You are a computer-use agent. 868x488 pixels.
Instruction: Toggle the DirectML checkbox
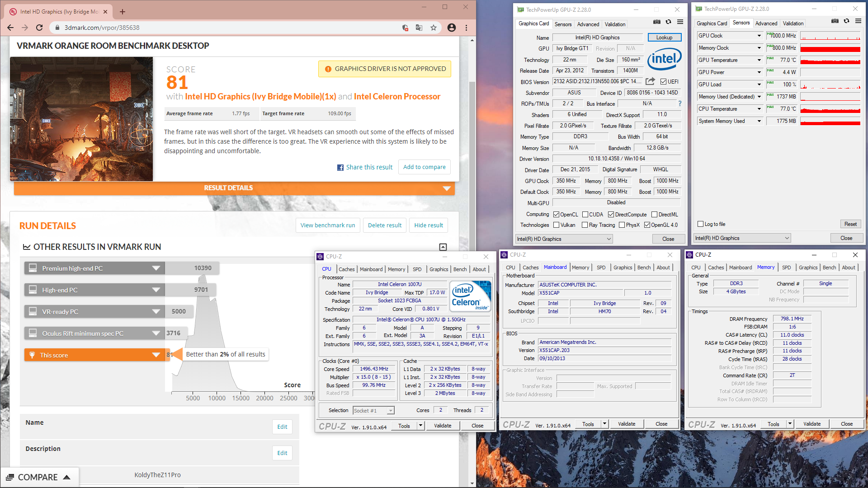[x=654, y=215]
